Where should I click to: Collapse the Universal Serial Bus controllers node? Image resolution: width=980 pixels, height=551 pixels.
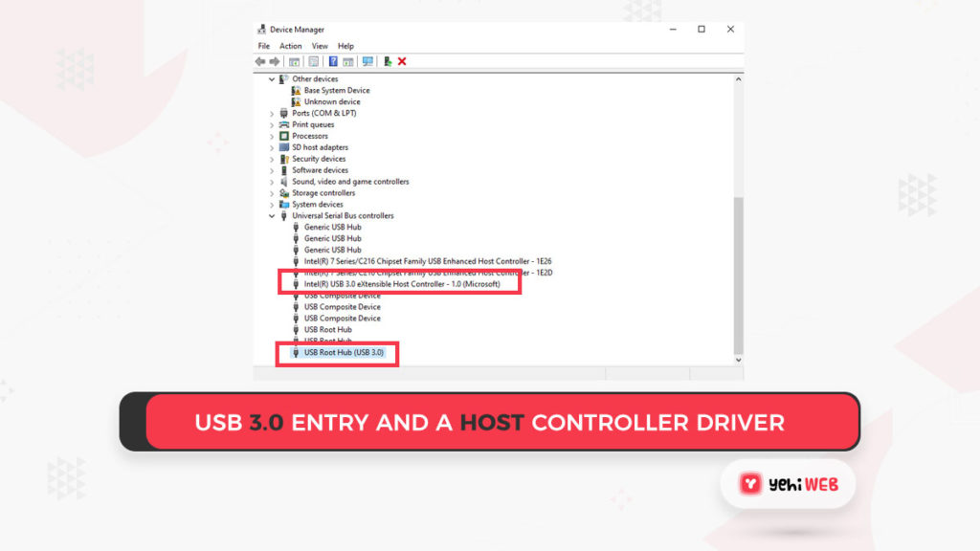[x=272, y=216]
